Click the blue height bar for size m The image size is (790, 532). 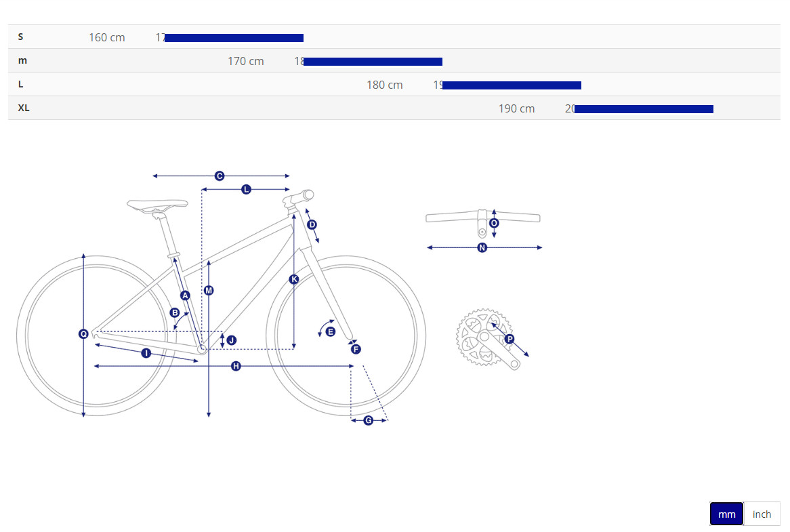[373, 62]
